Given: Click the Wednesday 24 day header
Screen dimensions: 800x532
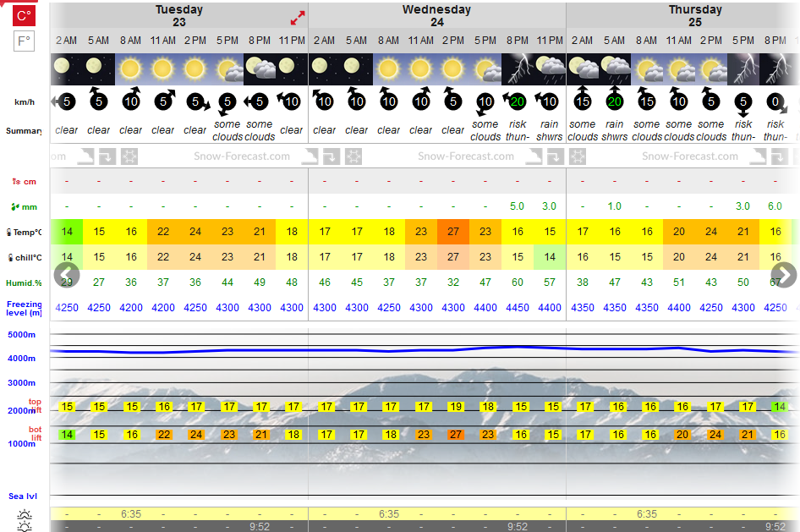Looking at the screenshot, I should click(x=436, y=16).
